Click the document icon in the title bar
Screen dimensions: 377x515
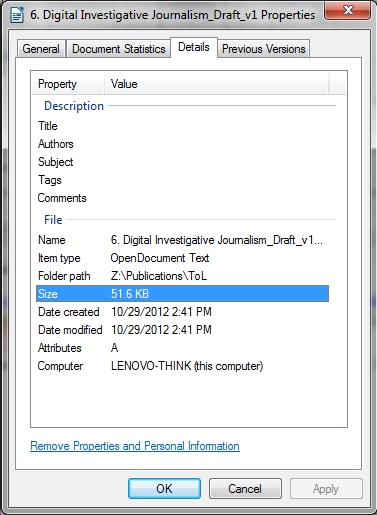pyautogui.click(x=17, y=15)
